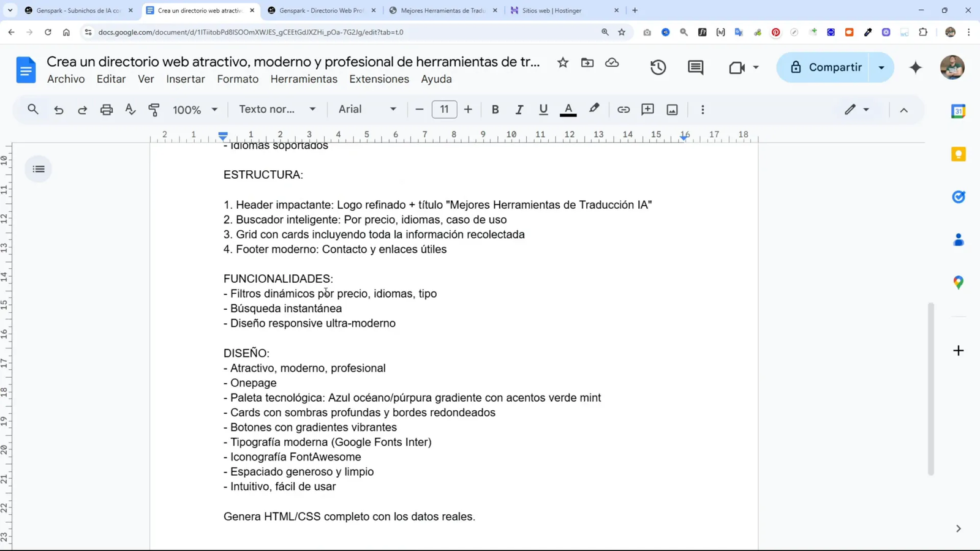This screenshot has height=551, width=980.
Task: Toggle bold formatting
Action: [495, 109]
